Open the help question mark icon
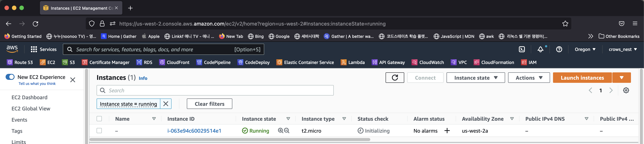Viewport: 644px width, 144px height. click(x=559, y=49)
